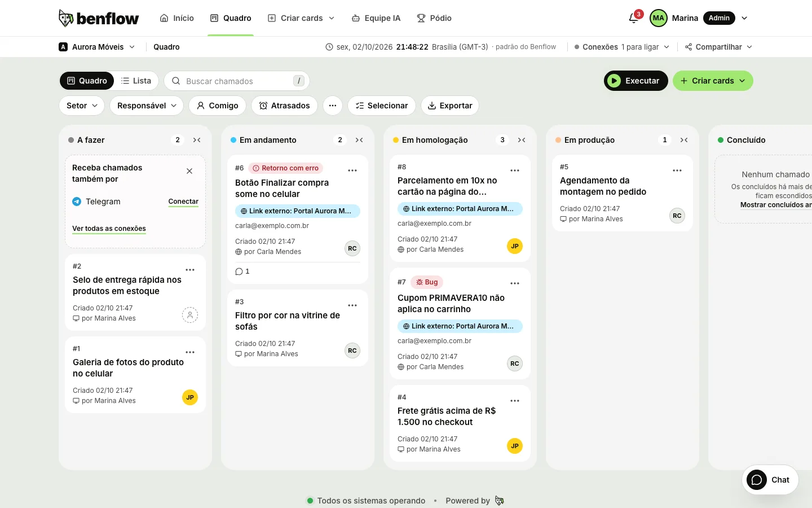
Task: Click the Exportar button
Action: tap(450, 106)
